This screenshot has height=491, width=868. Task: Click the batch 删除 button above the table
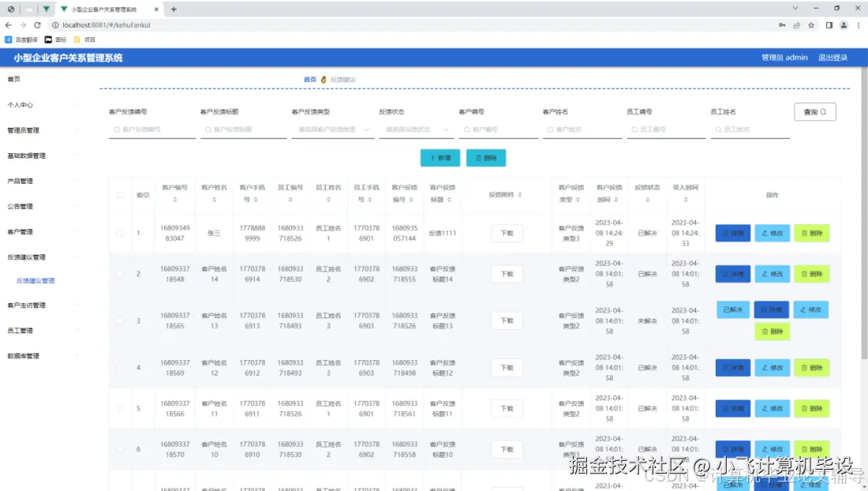[486, 158]
